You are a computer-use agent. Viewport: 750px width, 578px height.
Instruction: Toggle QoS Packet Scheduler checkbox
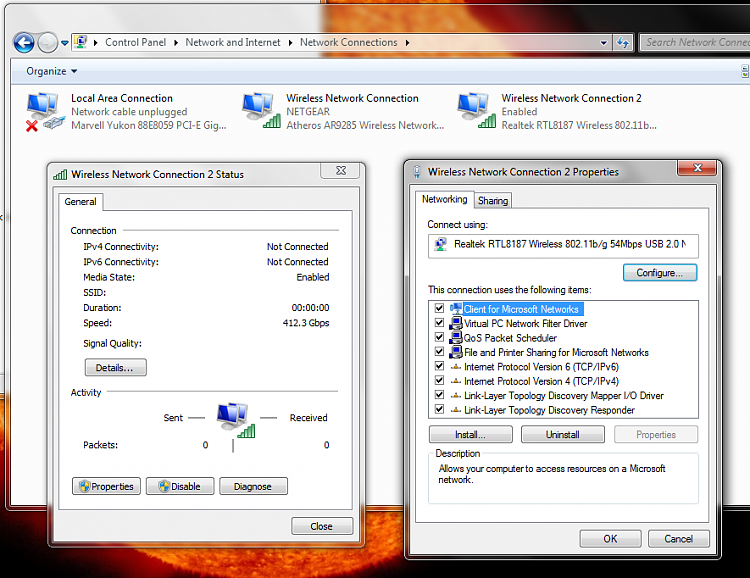click(440, 337)
